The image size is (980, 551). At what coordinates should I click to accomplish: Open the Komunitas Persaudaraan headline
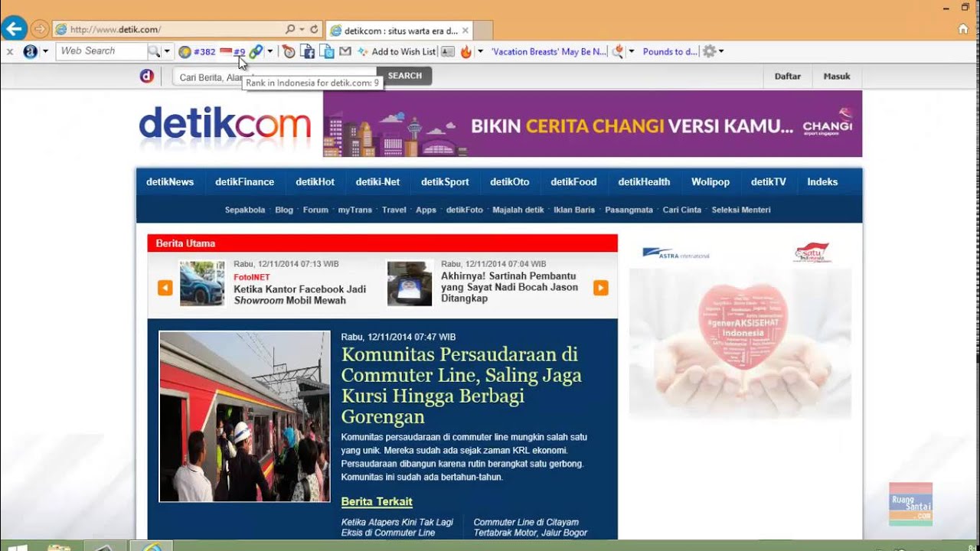pos(461,386)
